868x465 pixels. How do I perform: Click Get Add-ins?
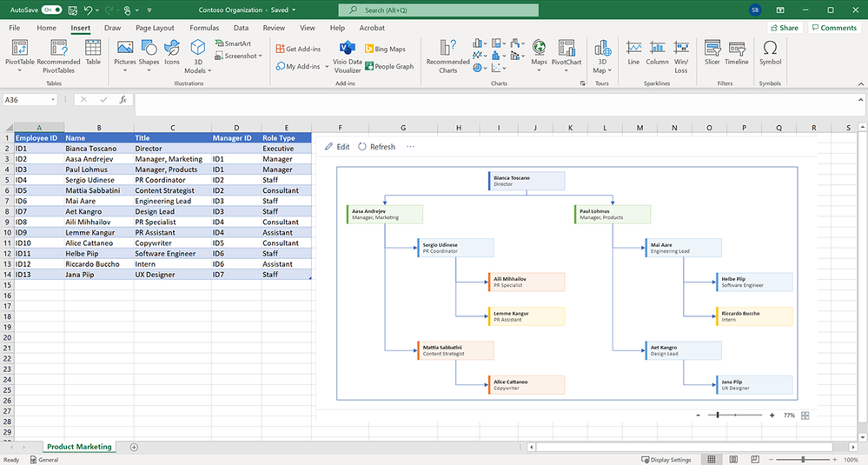298,49
